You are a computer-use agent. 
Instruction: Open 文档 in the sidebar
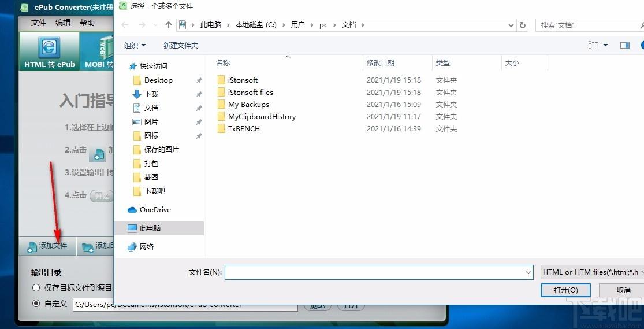tap(151, 108)
